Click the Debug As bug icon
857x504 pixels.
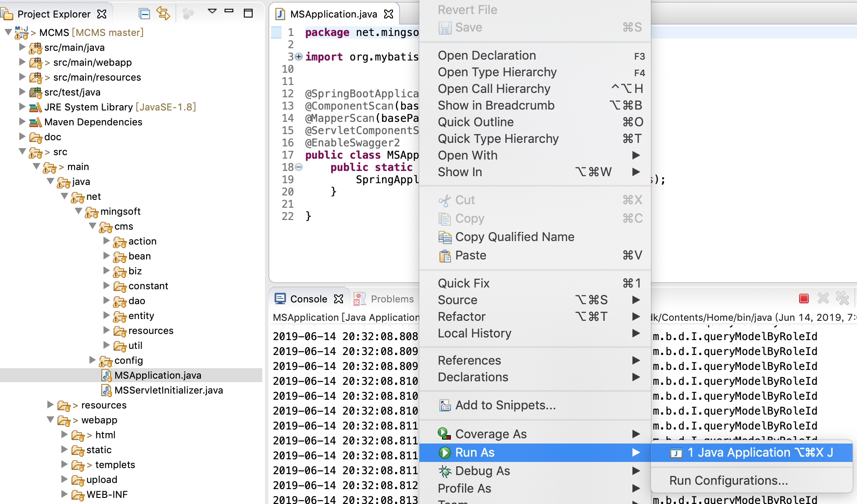(445, 471)
